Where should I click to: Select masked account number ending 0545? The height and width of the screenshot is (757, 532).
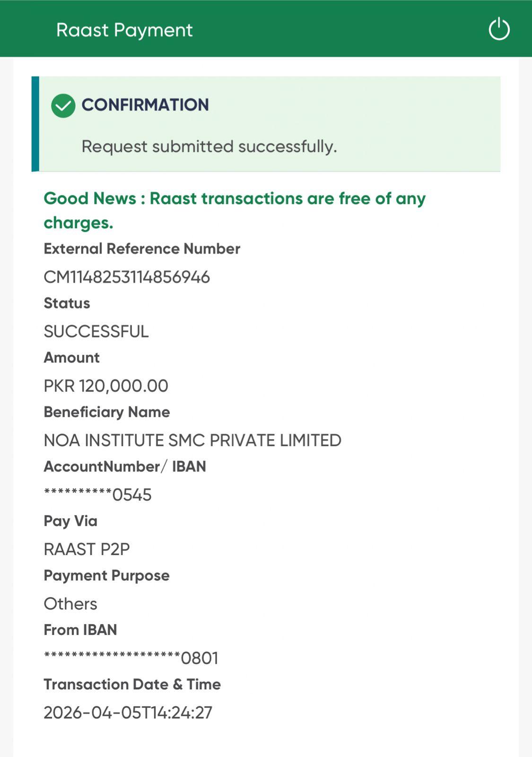[98, 495]
